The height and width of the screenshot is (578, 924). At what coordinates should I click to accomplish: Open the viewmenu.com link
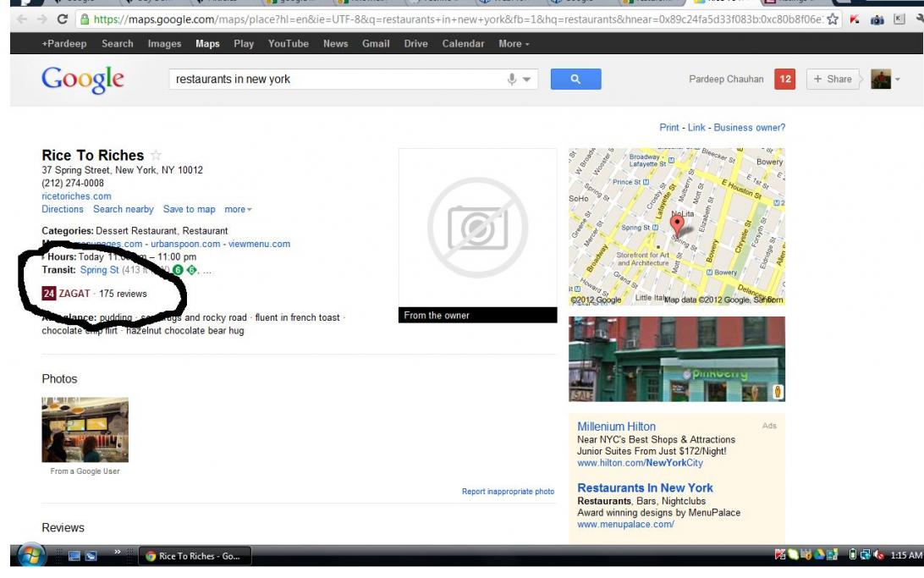click(259, 244)
